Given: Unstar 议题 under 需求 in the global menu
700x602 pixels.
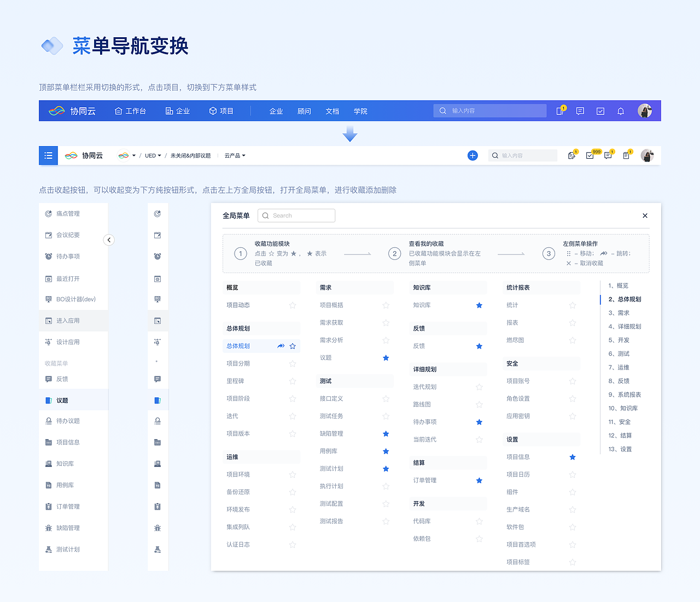Looking at the screenshot, I should [x=386, y=357].
